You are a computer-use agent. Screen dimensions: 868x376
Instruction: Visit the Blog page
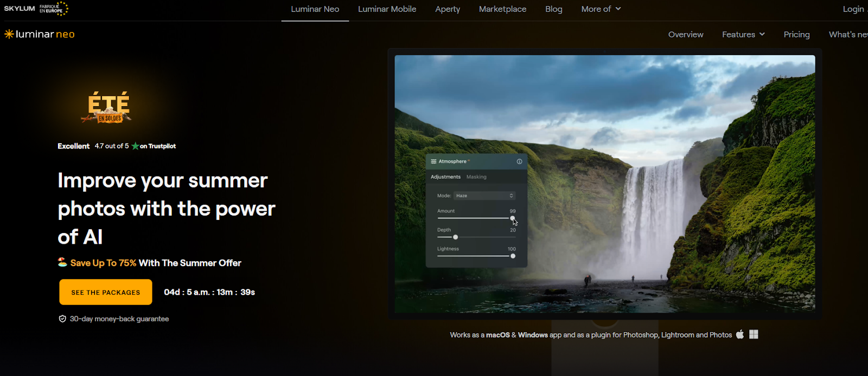(x=554, y=9)
